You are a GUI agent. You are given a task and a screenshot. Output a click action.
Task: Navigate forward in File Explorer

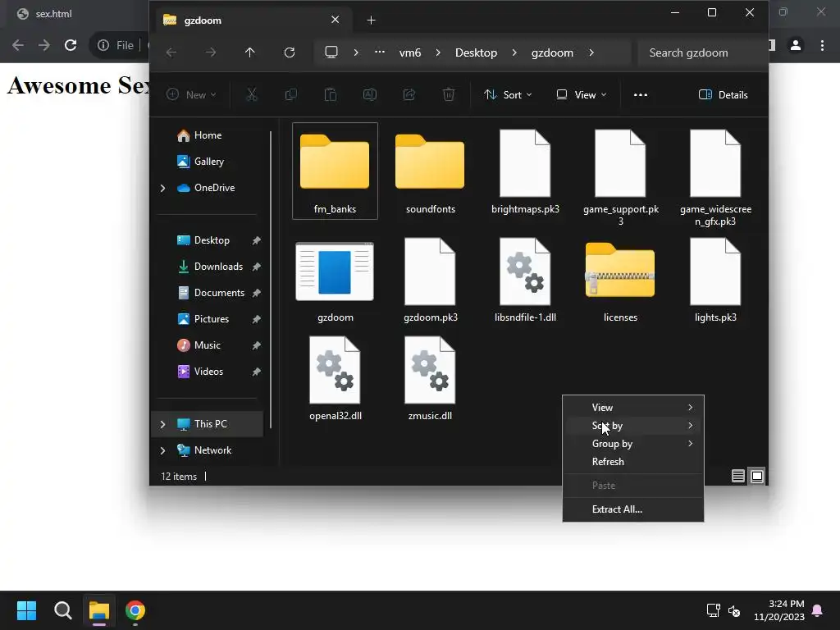pyautogui.click(x=211, y=52)
